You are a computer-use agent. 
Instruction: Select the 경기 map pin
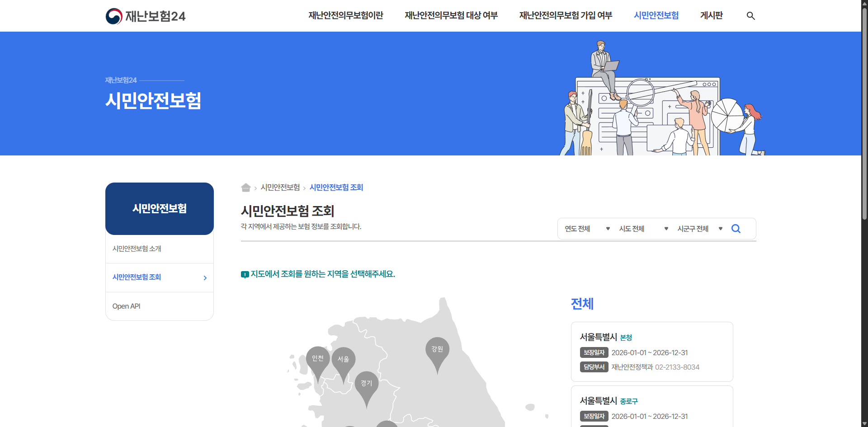[367, 384]
